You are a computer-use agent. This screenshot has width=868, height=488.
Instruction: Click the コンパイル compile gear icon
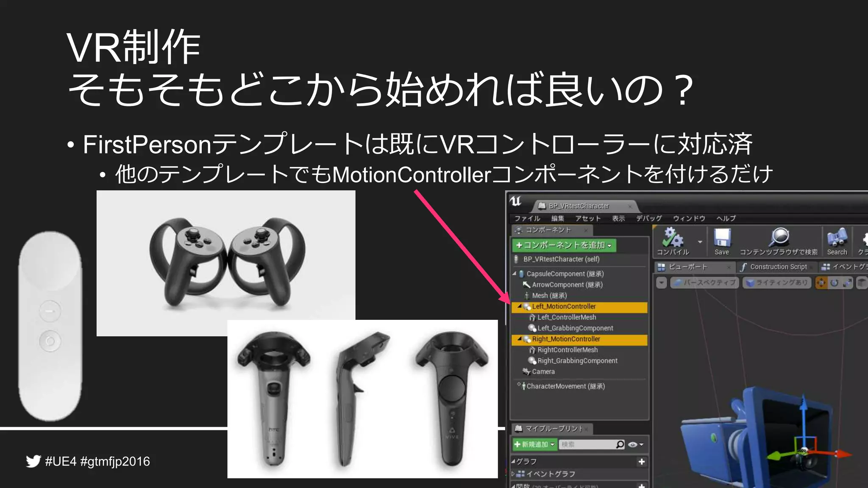coord(673,237)
